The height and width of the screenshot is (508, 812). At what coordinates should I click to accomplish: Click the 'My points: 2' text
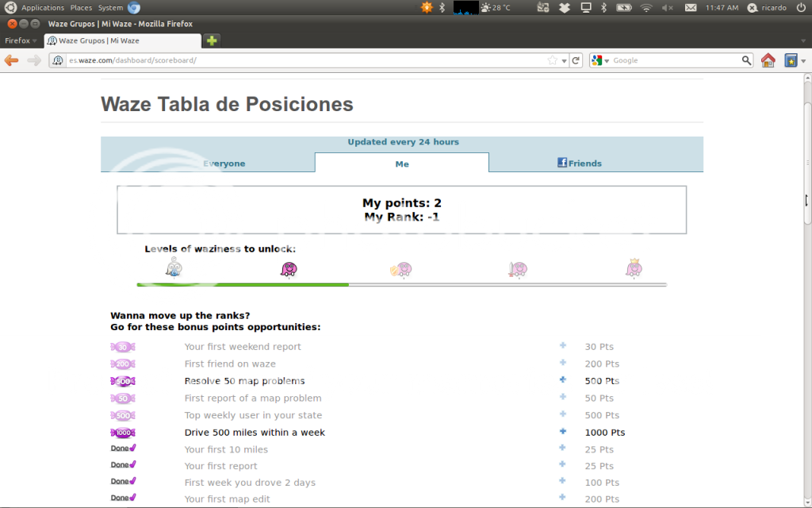[402, 202]
